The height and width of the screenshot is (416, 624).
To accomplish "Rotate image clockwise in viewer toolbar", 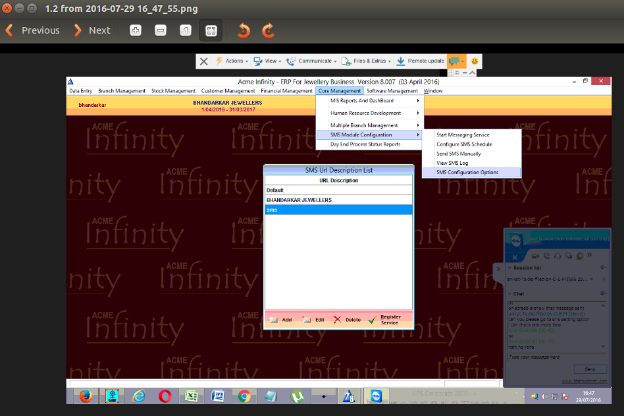I will [x=269, y=30].
